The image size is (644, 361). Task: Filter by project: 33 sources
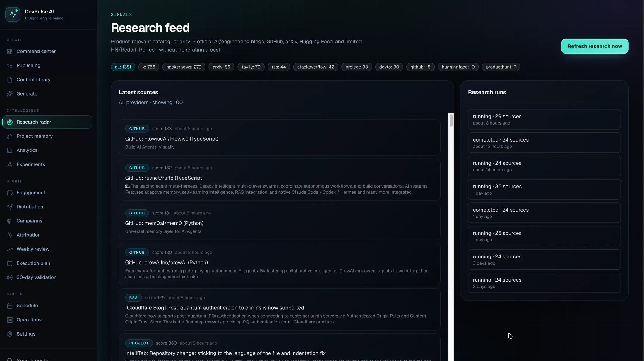click(357, 67)
